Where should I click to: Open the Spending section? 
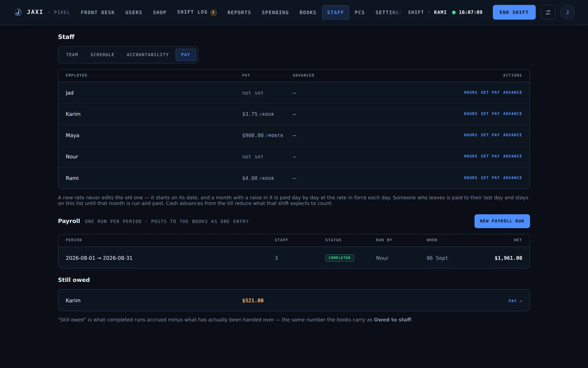275,12
